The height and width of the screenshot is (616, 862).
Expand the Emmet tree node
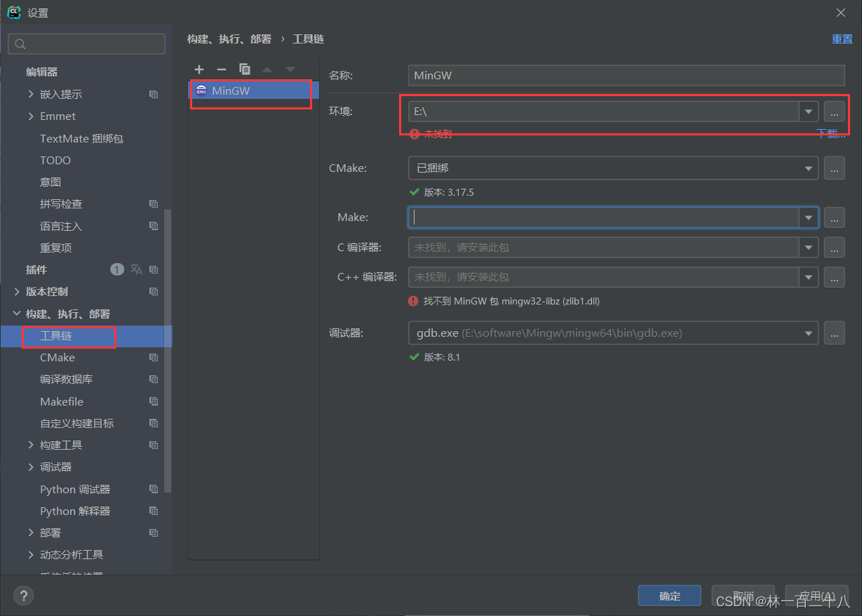(31, 116)
